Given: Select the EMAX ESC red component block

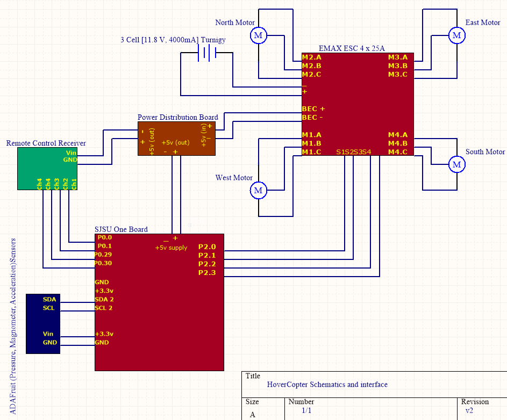Looking at the screenshot, I should click(358, 104).
